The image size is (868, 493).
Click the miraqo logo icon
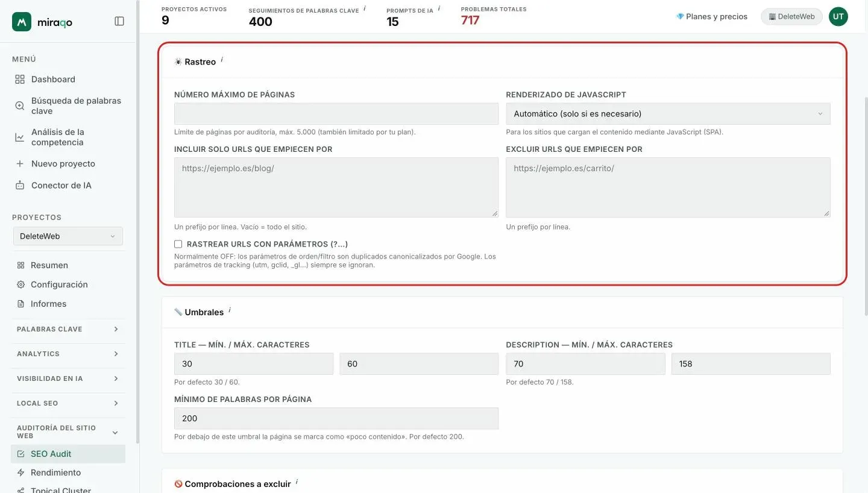click(x=22, y=22)
